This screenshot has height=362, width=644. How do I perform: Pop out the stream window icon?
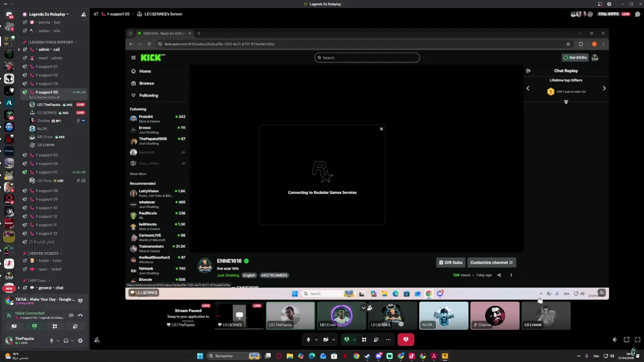click(x=626, y=340)
